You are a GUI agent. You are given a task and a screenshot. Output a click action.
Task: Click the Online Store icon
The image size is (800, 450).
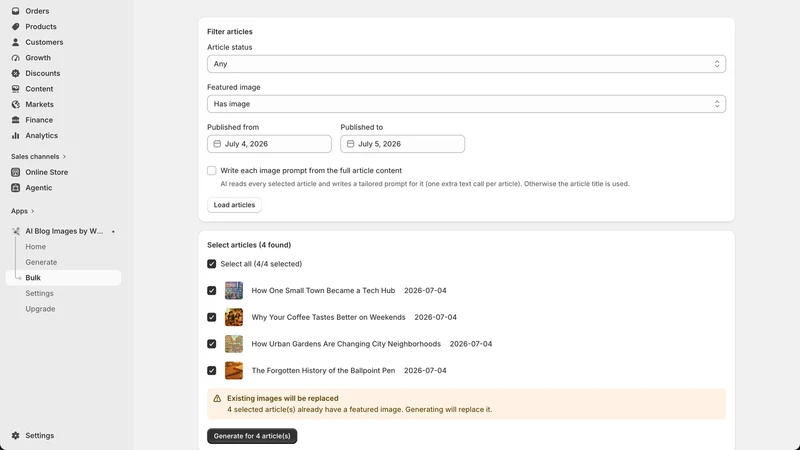(15, 172)
